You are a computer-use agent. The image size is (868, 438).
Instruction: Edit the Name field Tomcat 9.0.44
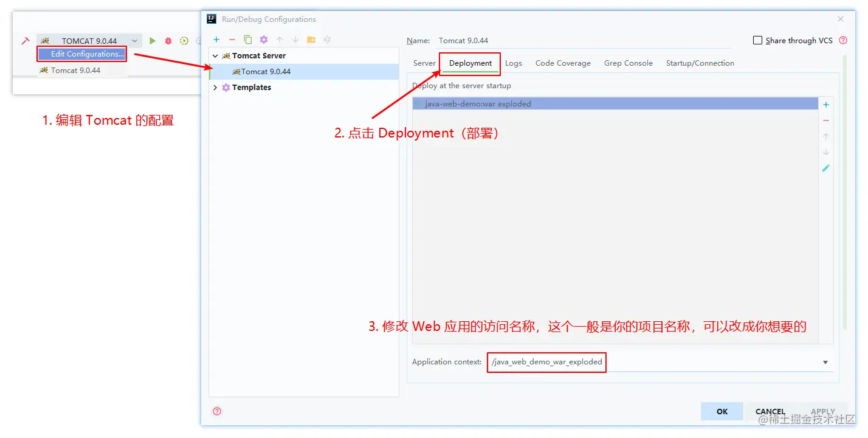click(x=584, y=40)
